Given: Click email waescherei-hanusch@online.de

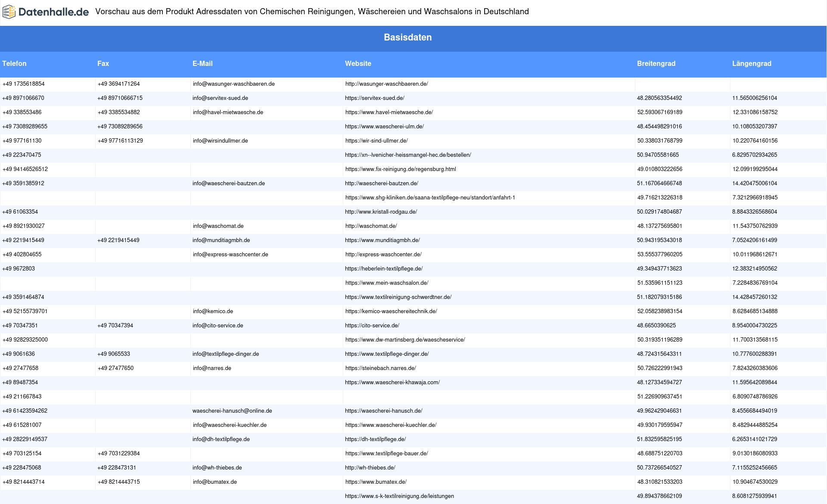Looking at the screenshot, I should 232,411.
